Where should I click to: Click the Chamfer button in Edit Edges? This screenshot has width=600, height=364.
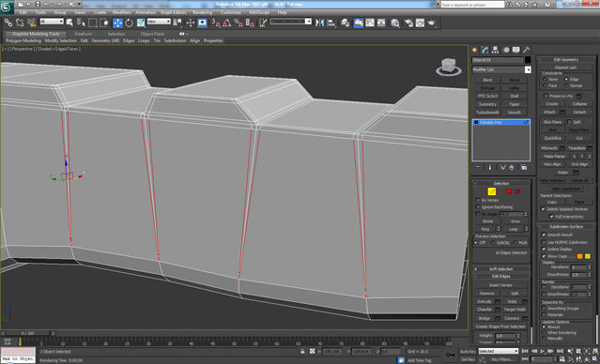click(485, 310)
